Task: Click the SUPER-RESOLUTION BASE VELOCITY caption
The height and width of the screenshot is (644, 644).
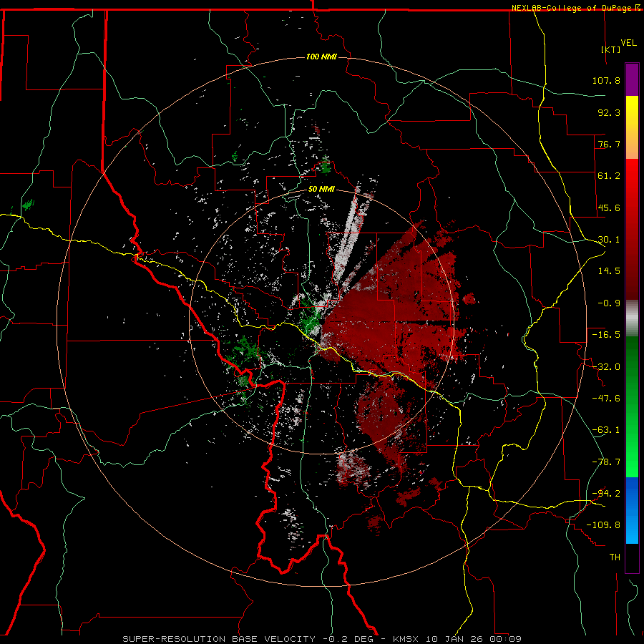Action: pyautogui.click(x=218, y=639)
